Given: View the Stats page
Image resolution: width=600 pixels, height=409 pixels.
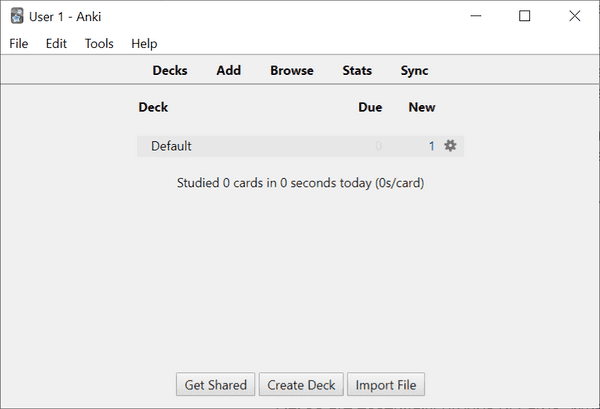Looking at the screenshot, I should tap(357, 71).
